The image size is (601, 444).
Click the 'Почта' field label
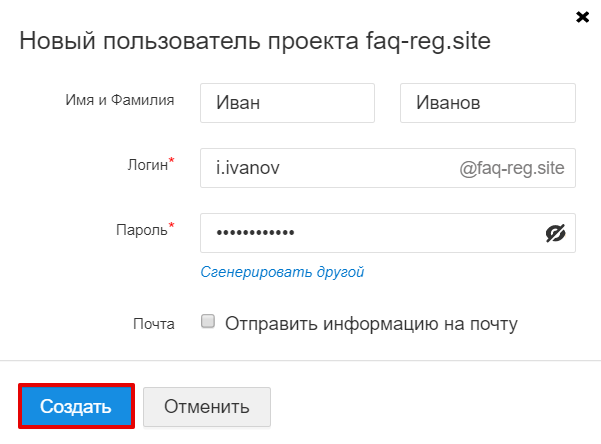click(x=154, y=324)
